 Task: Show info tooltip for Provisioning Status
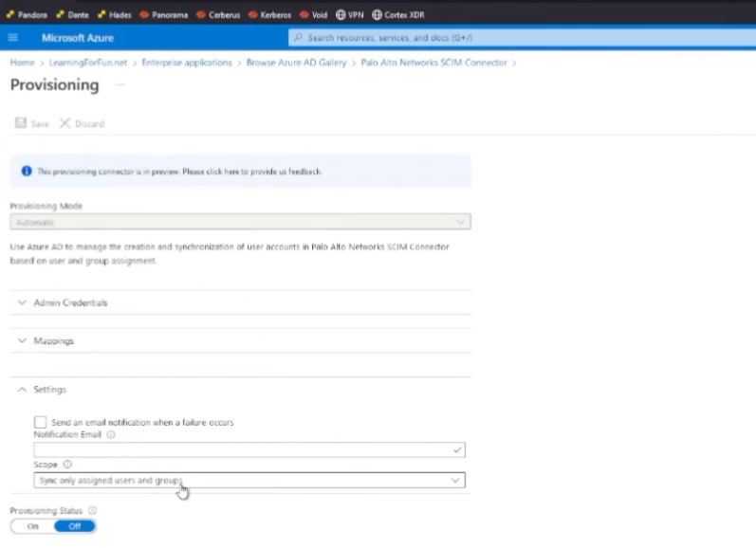(x=93, y=510)
